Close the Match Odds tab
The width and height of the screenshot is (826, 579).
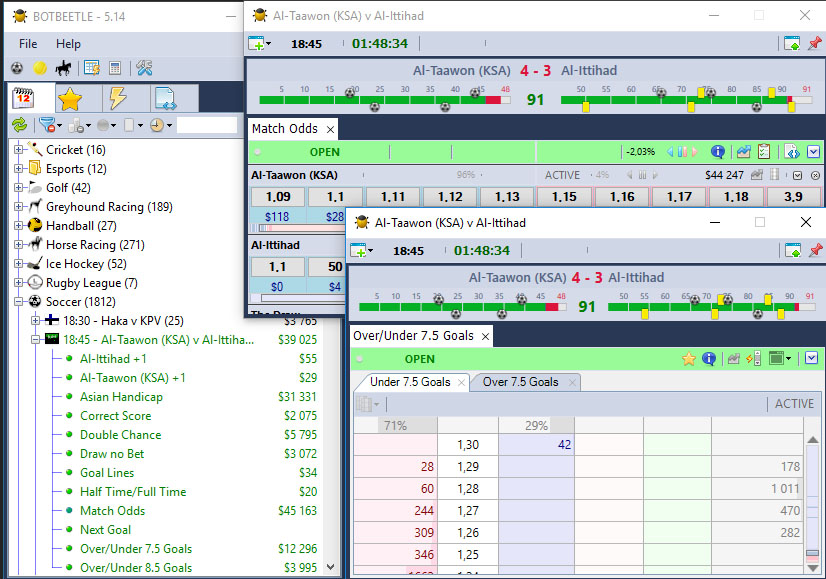(x=330, y=129)
